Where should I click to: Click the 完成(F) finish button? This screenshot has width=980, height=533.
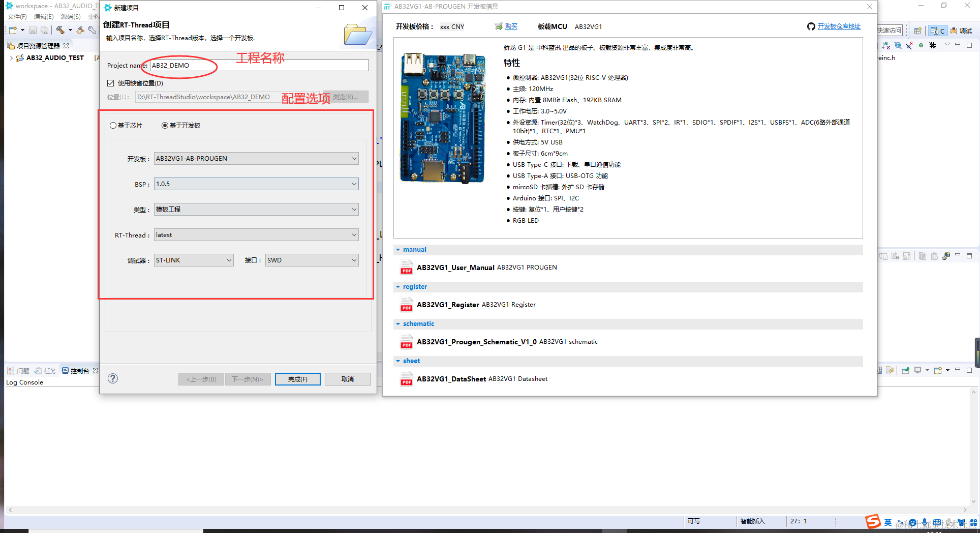[x=298, y=379]
